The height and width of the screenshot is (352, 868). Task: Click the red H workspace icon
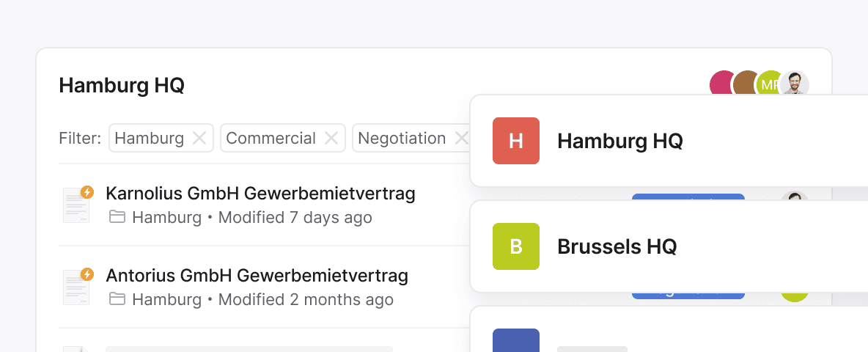pos(516,141)
